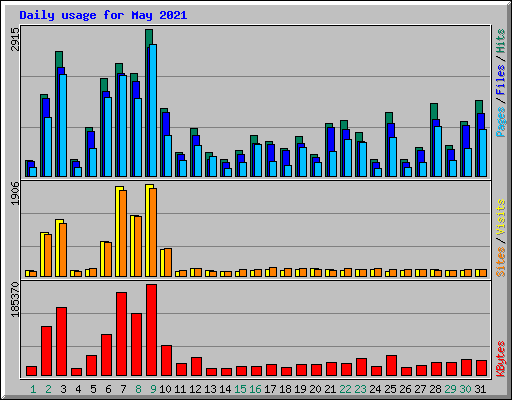Click day 10 on the x-axis

tap(165, 389)
